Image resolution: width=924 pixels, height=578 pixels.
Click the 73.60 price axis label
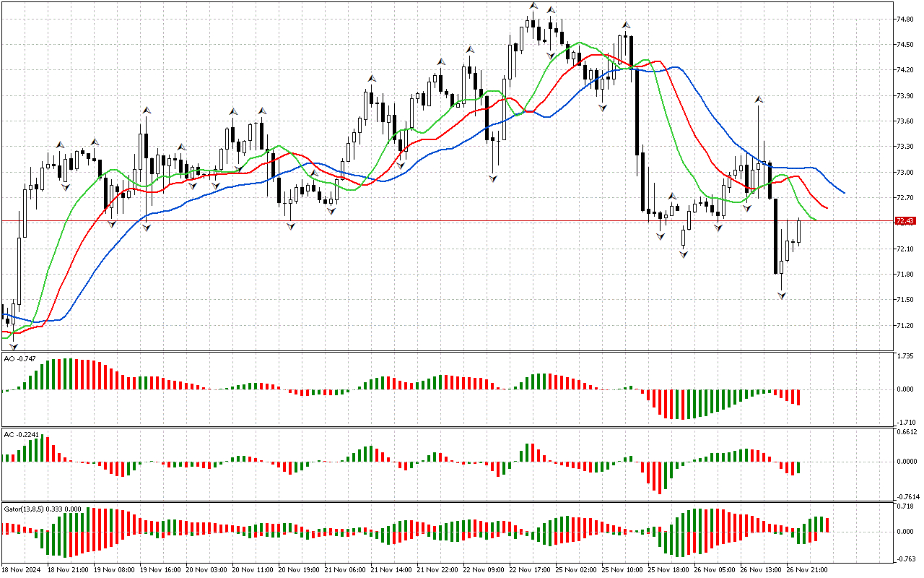(904, 121)
